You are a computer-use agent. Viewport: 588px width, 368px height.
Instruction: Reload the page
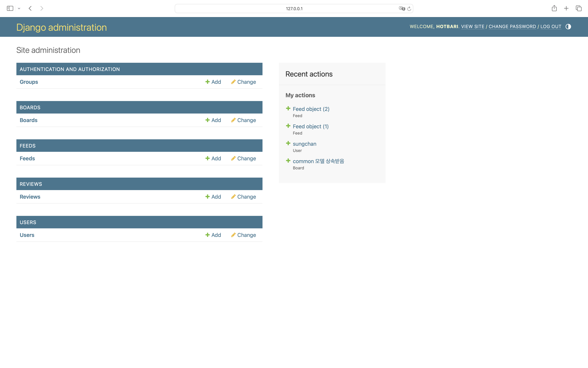click(x=409, y=9)
